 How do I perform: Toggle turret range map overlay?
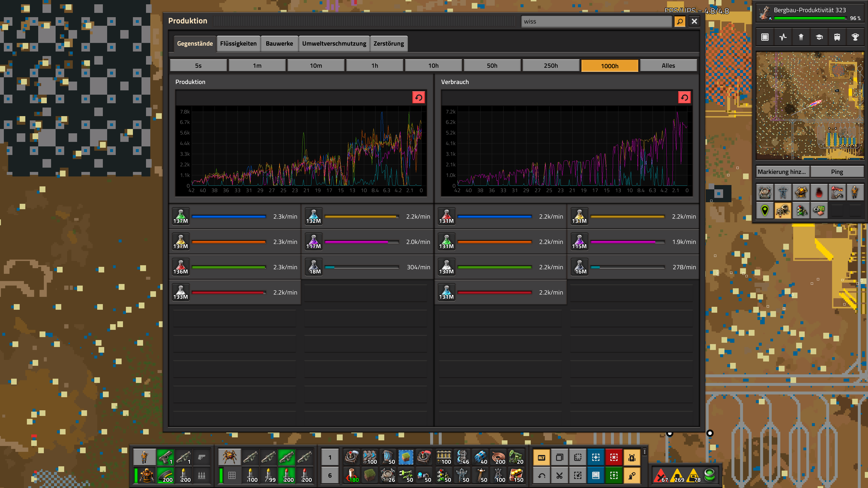pyautogui.click(x=801, y=192)
